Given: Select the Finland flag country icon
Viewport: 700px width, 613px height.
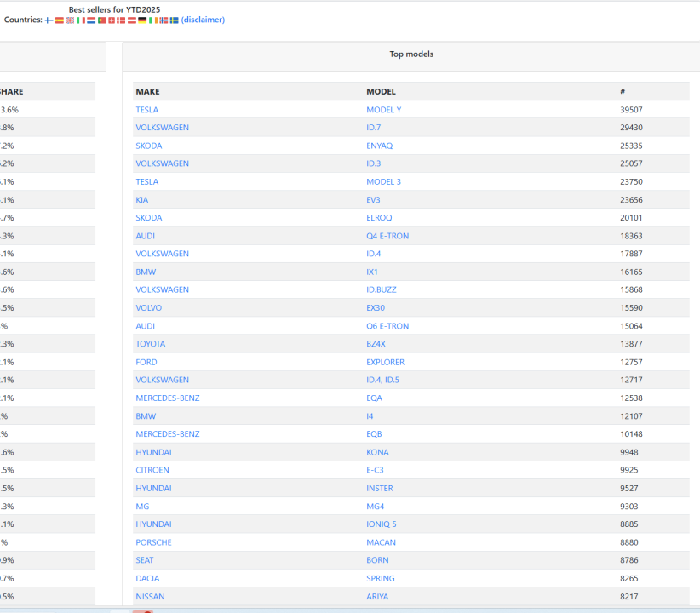Looking at the screenshot, I should point(49,20).
